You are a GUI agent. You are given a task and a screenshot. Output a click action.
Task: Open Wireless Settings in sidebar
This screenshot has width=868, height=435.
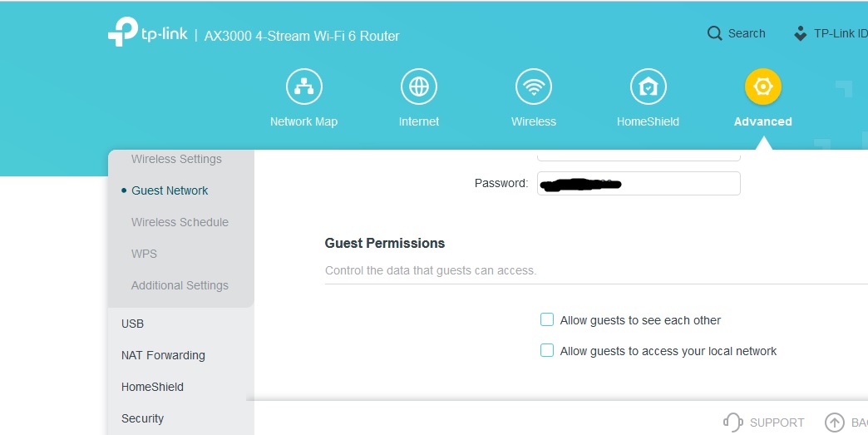[x=176, y=159]
